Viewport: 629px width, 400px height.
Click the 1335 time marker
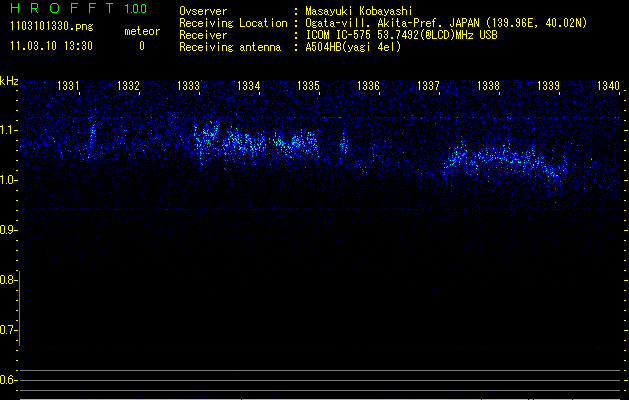(308, 86)
